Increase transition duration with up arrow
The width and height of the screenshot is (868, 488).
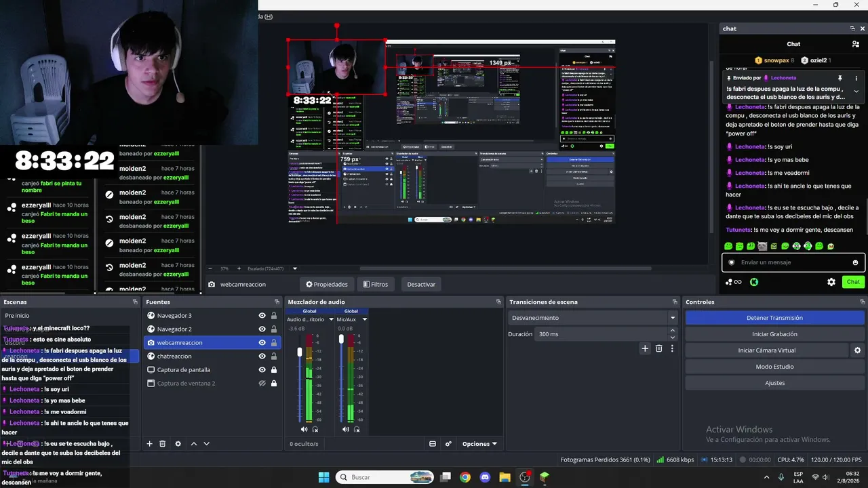pyautogui.click(x=673, y=331)
